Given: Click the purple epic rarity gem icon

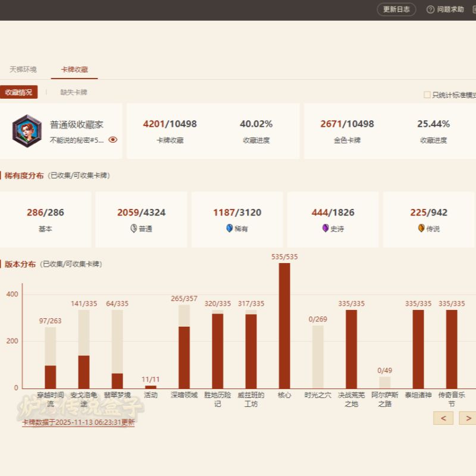Looking at the screenshot, I should (325, 228).
